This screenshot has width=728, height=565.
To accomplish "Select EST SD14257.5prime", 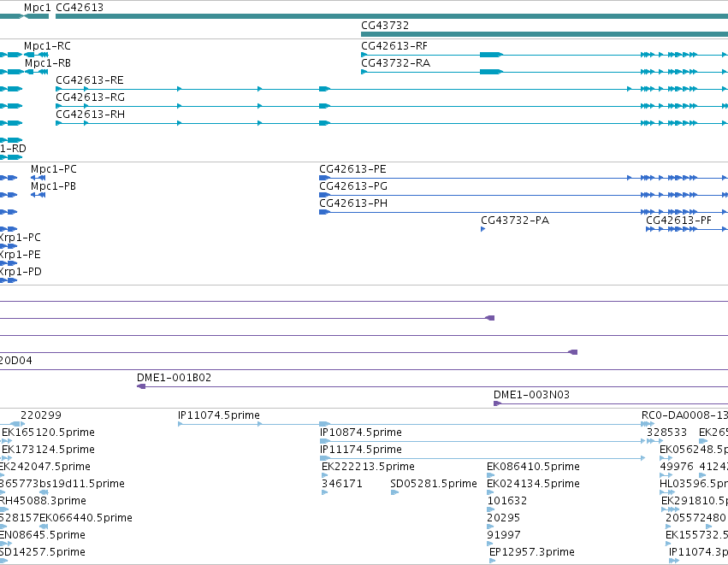I will pyautogui.click(x=42, y=552).
